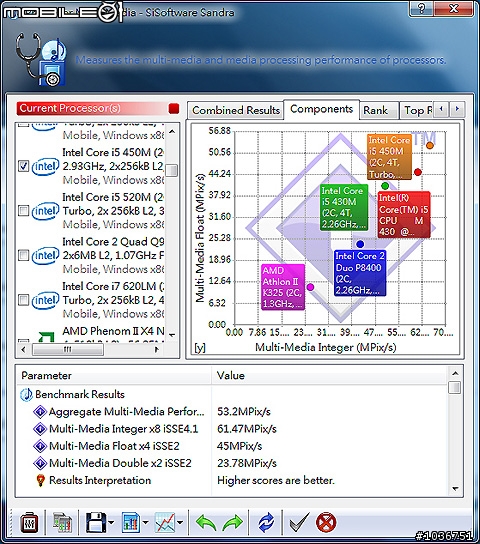
Task: Click Intel logo beside Core i5 450M
Action: [45, 167]
